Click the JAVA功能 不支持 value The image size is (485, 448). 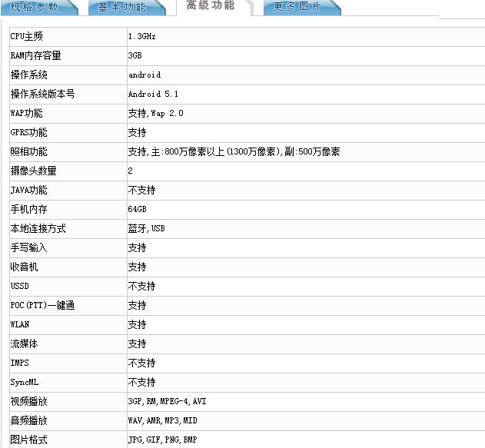pyautogui.click(x=141, y=190)
